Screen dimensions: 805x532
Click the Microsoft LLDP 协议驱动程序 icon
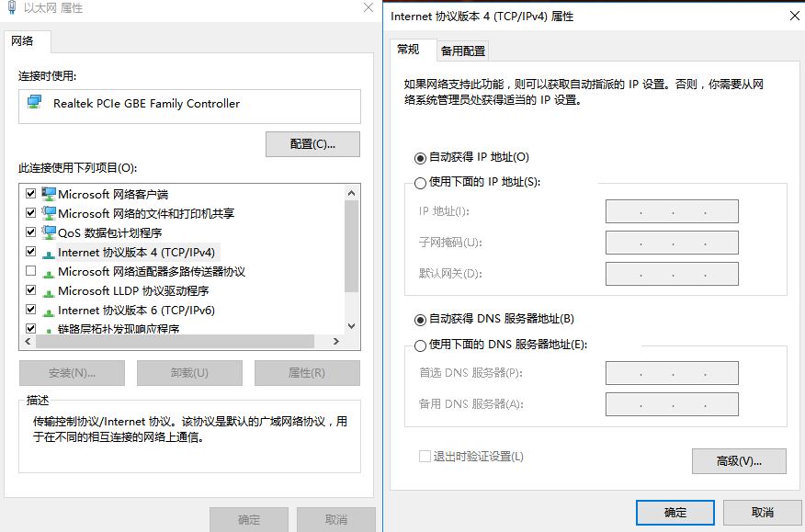click(49, 291)
